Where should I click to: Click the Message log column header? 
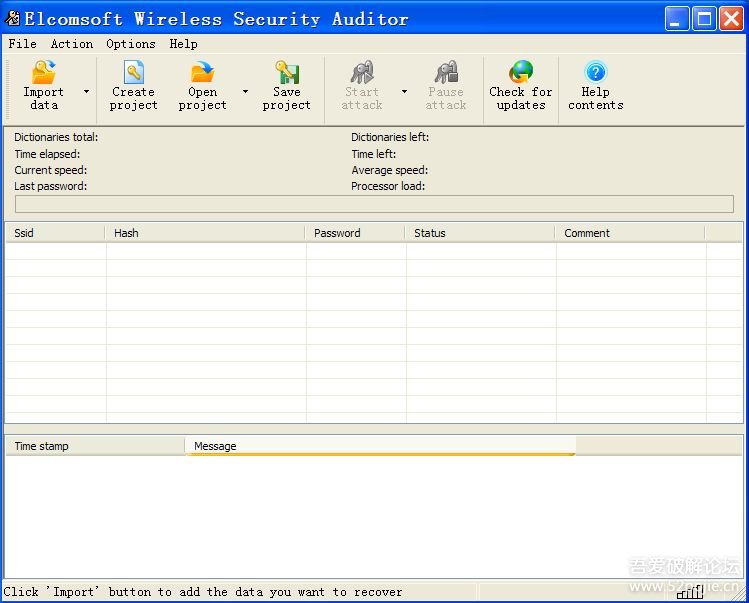pos(380,446)
